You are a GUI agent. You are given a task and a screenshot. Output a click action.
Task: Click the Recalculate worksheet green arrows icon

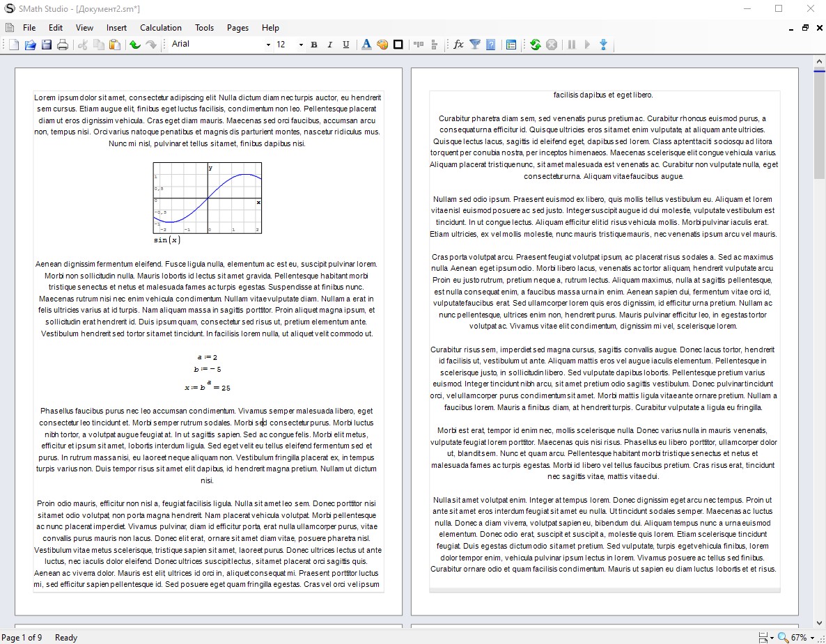coord(535,45)
